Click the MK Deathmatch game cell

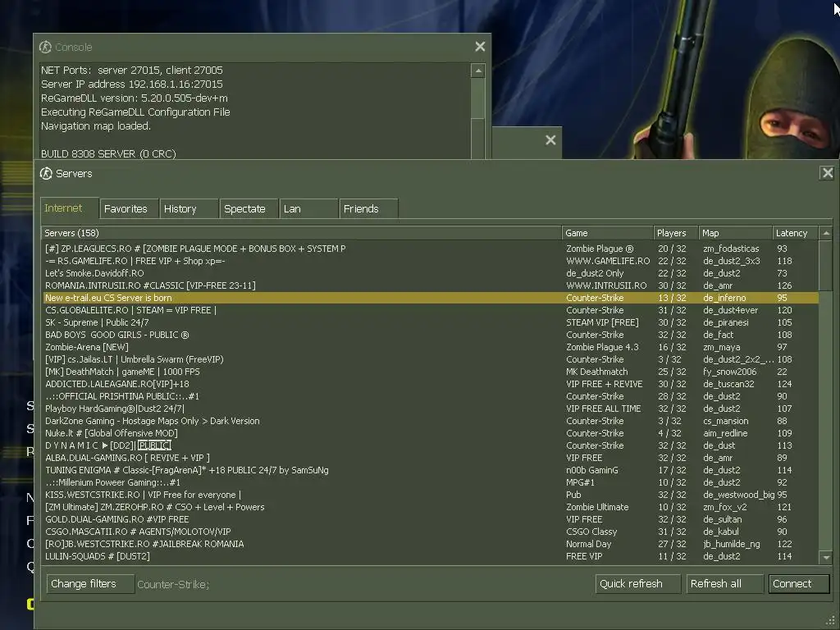[x=597, y=372]
